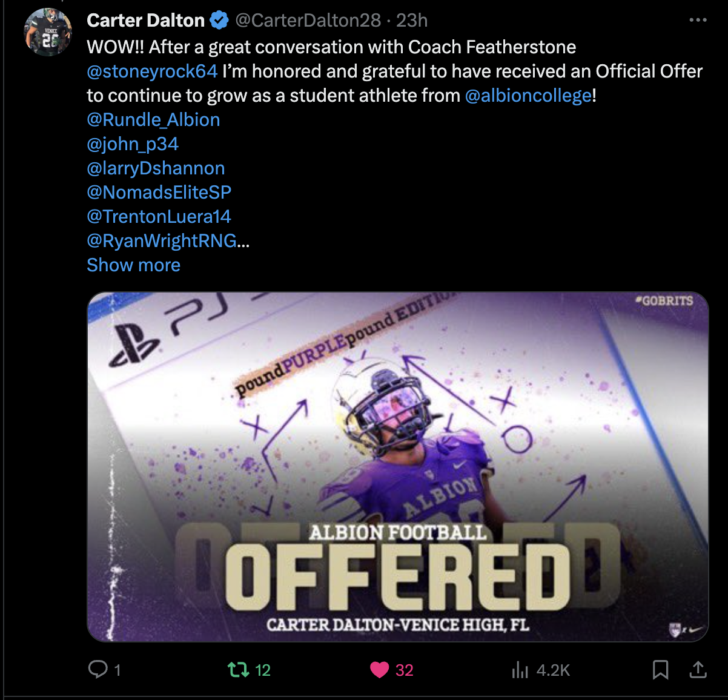Open post analytics via views bar chart icon

point(520,670)
